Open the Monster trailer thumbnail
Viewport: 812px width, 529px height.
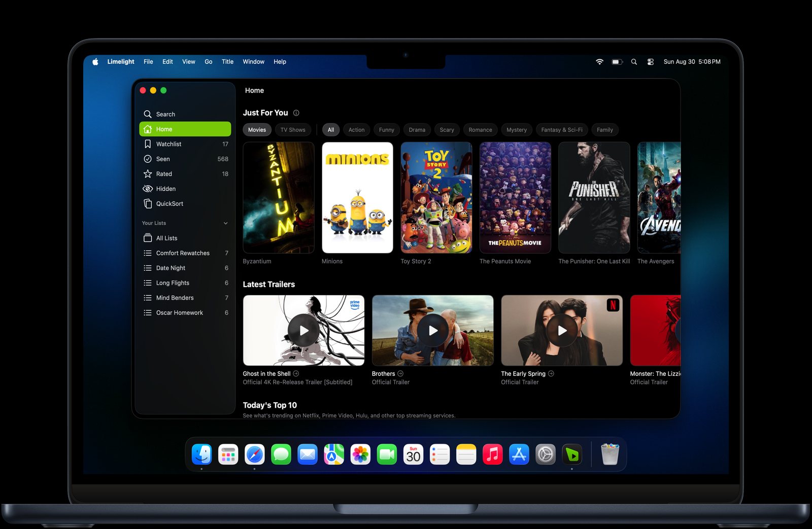pyautogui.click(x=655, y=330)
